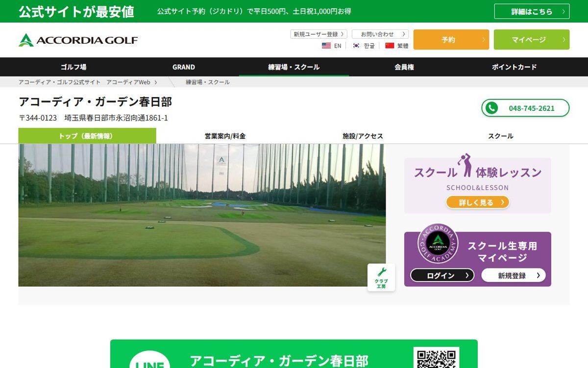
Task: Open the クラブ工房 wrench icon
Action: [381, 277]
